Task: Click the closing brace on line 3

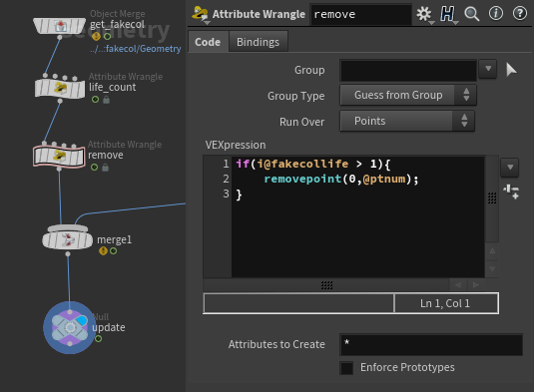Action: (x=239, y=195)
